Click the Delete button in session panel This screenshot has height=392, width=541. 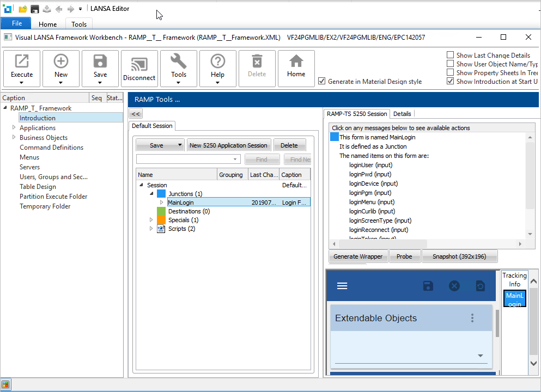click(x=289, y=145)
